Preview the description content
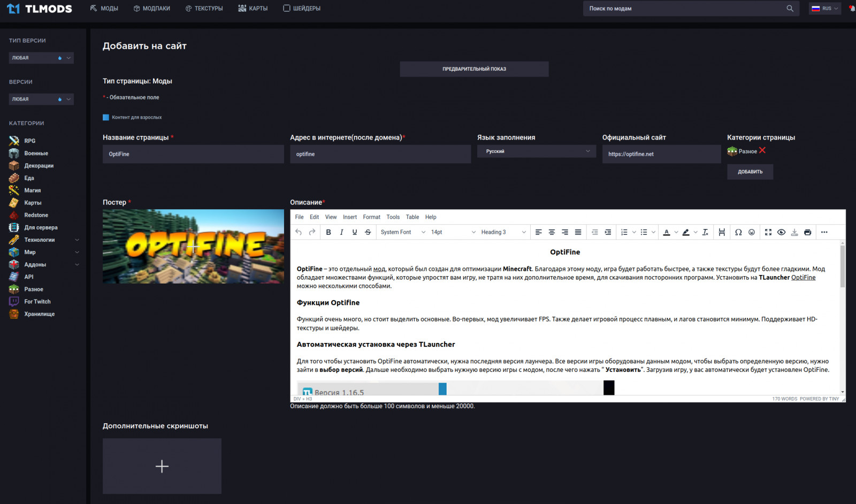856x504 pixels. [x=782, y=232]
